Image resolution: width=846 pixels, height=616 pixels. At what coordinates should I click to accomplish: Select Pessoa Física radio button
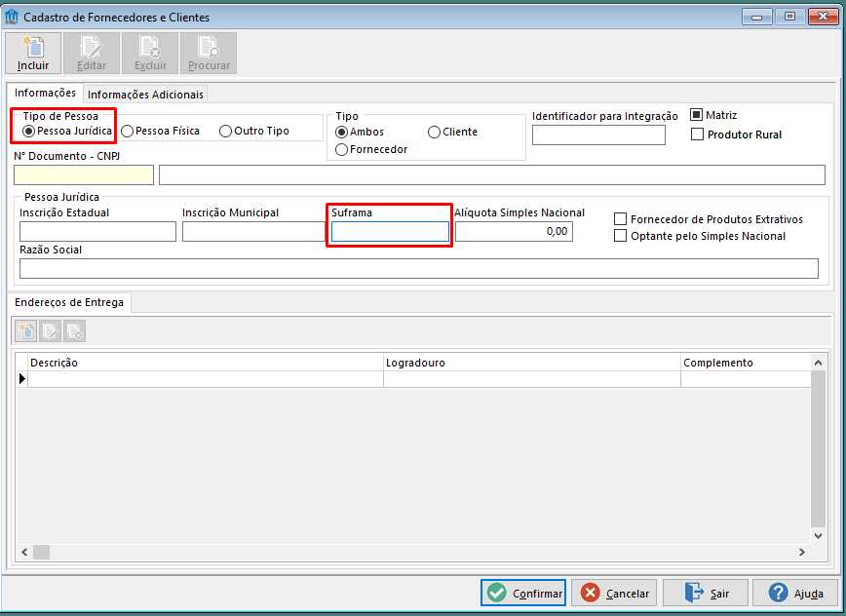pos(160,131)
